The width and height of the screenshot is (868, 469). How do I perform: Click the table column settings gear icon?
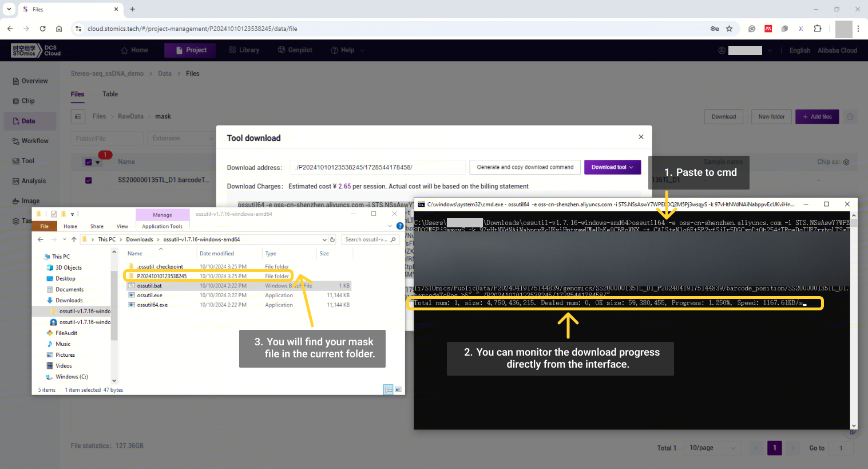pos(846,162)
